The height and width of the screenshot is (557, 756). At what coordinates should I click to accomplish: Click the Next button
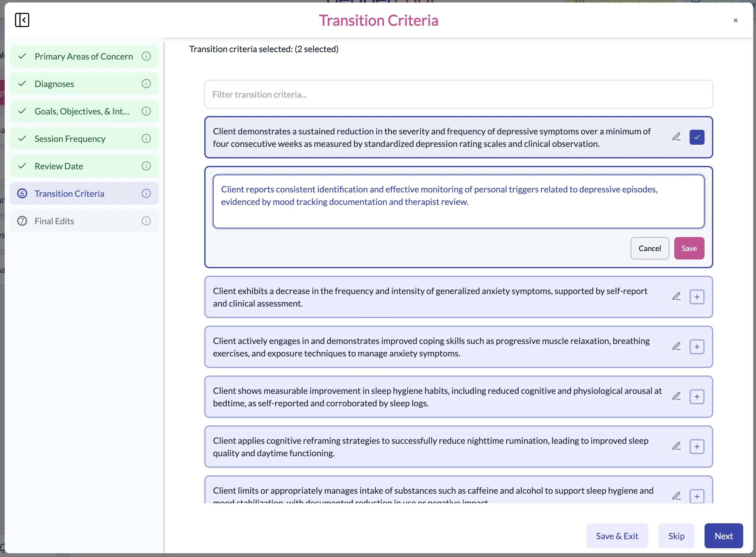723,536
